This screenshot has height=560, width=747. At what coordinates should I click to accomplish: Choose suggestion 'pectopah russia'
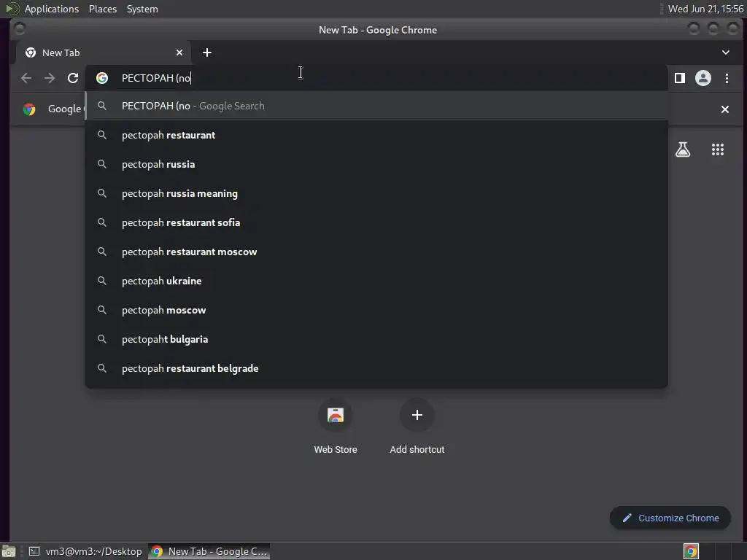pos(376,164)
